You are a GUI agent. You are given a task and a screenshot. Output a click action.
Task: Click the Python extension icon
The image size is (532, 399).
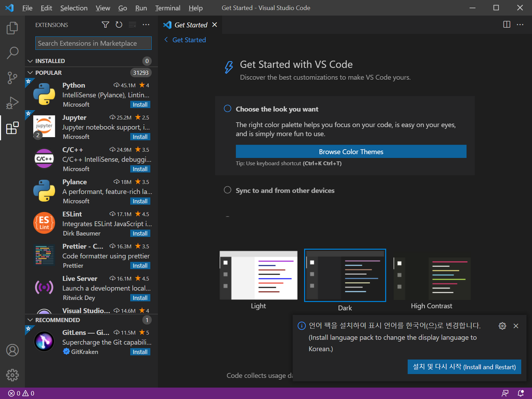pos(44,94)
